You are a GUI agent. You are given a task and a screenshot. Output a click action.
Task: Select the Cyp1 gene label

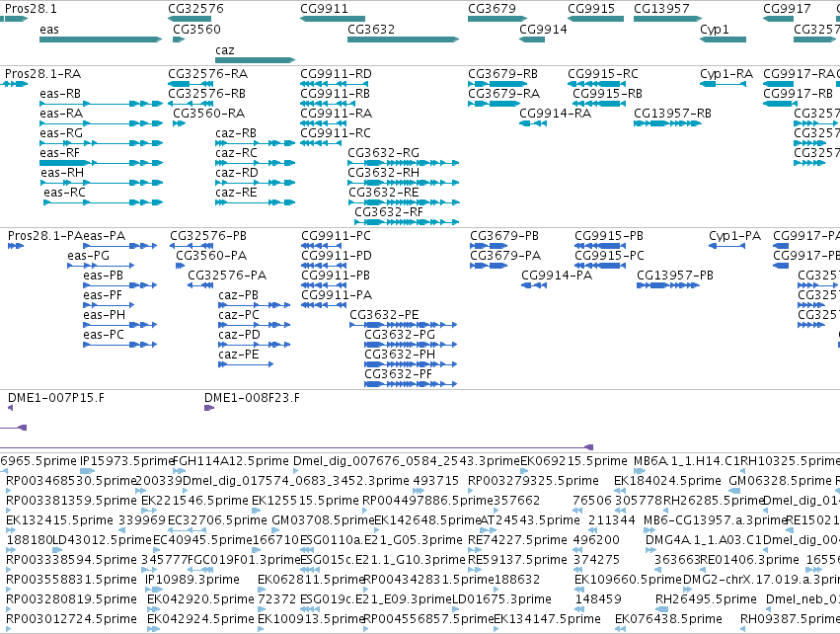click(714, 29)
